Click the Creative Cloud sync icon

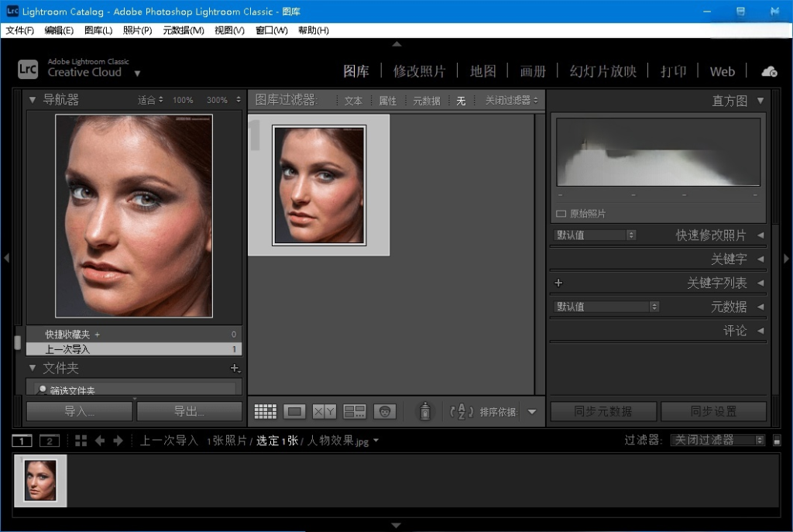pos(767,70)
